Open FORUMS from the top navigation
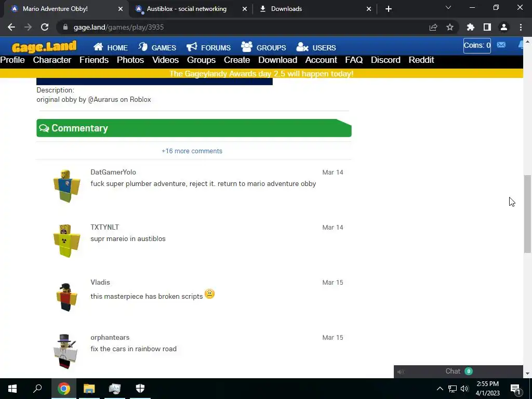The image size is (532, 399). pos(208,47)
